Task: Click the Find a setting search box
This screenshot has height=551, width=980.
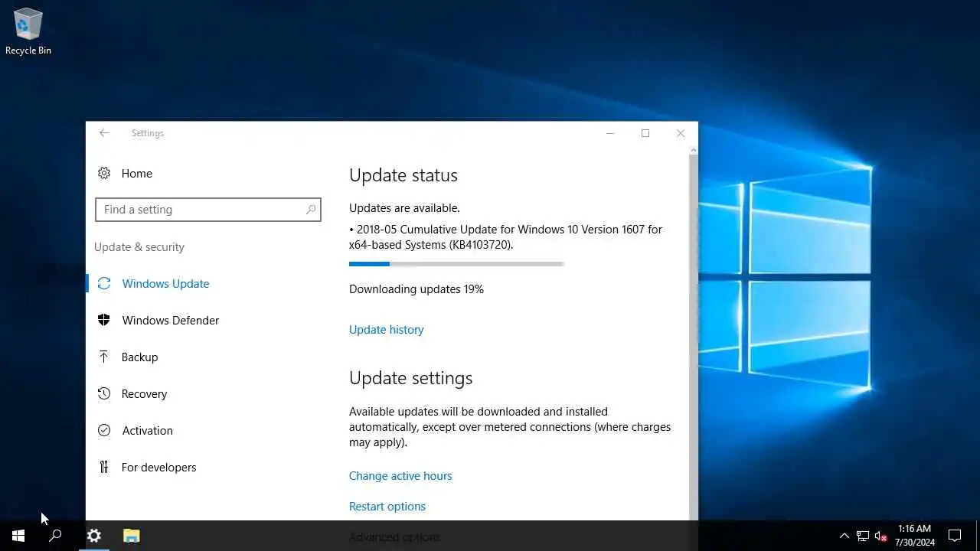Action: [207, 210]
